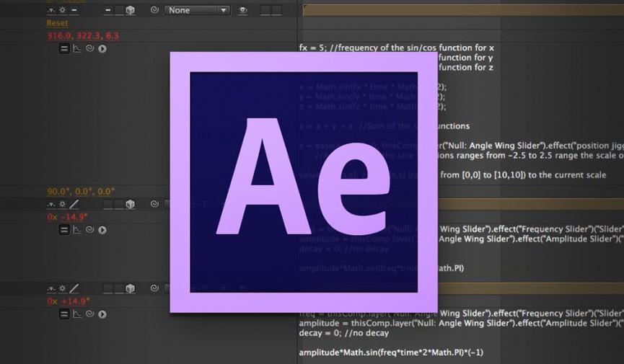Select the 316.0, 322.3, 6.3 position value
624x364 pixels.
(83, 36)
